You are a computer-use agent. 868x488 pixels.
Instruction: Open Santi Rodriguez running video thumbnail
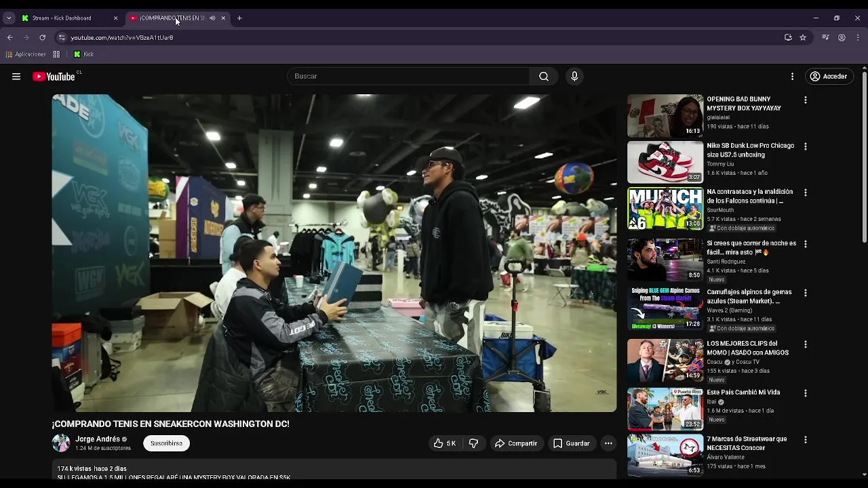click(665, 260)
